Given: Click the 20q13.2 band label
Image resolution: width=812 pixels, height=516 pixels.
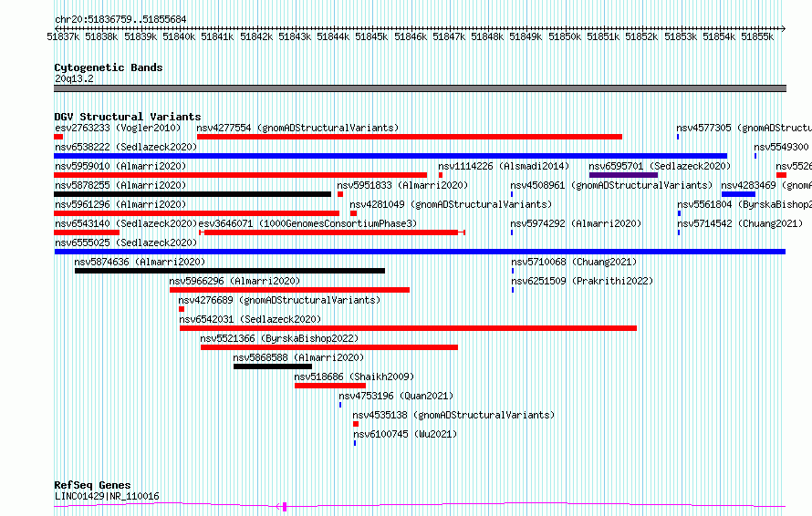Looking at the screenshot, I should coord(74,78).
